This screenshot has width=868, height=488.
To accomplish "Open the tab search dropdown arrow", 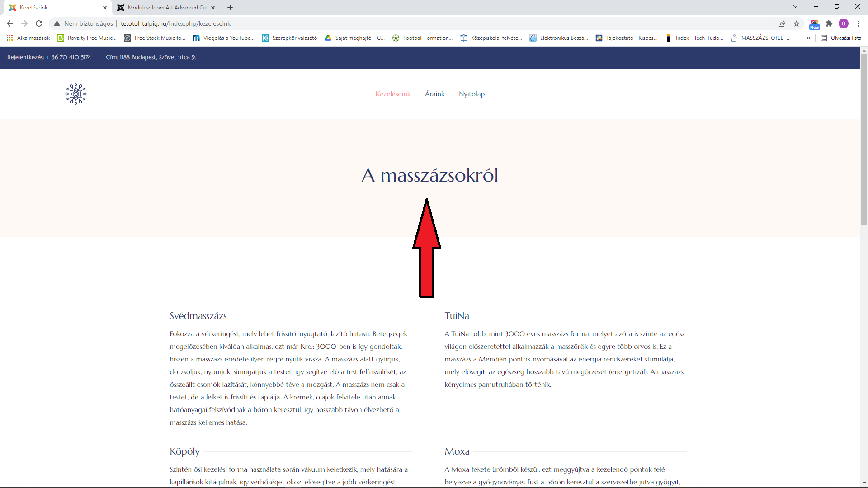I will click(795, 7).
